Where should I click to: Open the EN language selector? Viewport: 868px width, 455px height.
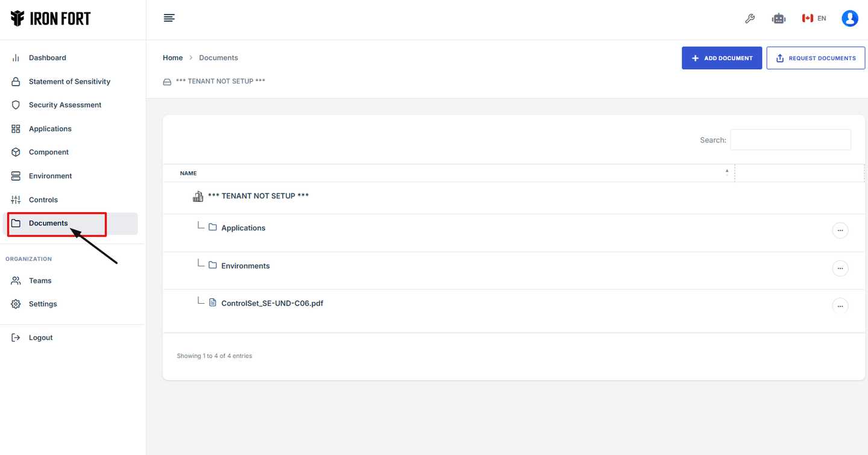coord(814,19)
